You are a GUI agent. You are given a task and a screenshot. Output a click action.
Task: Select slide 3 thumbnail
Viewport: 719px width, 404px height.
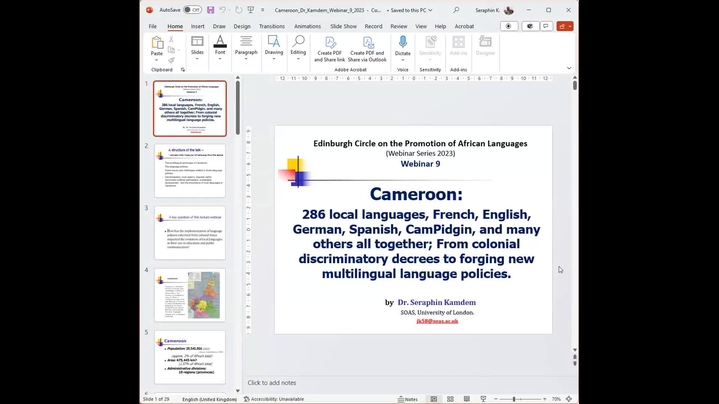click(190, 232)
